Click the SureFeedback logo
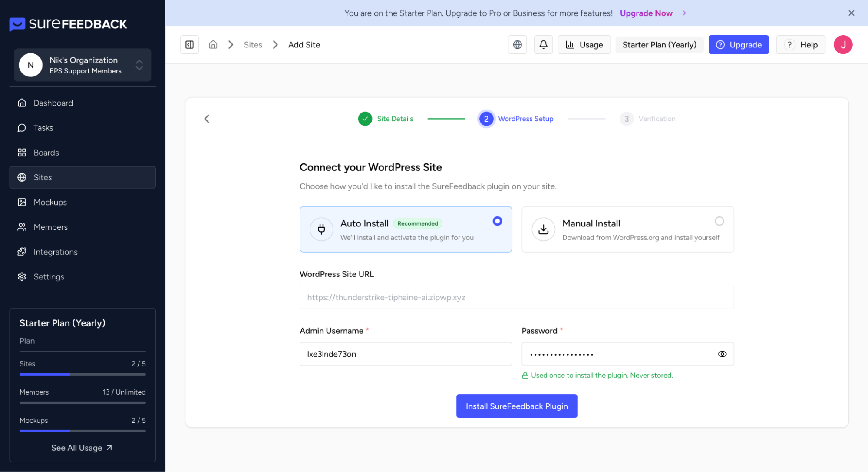Image resolution: width=868 pixels, height=472 pixels. (x=68, y=24)
